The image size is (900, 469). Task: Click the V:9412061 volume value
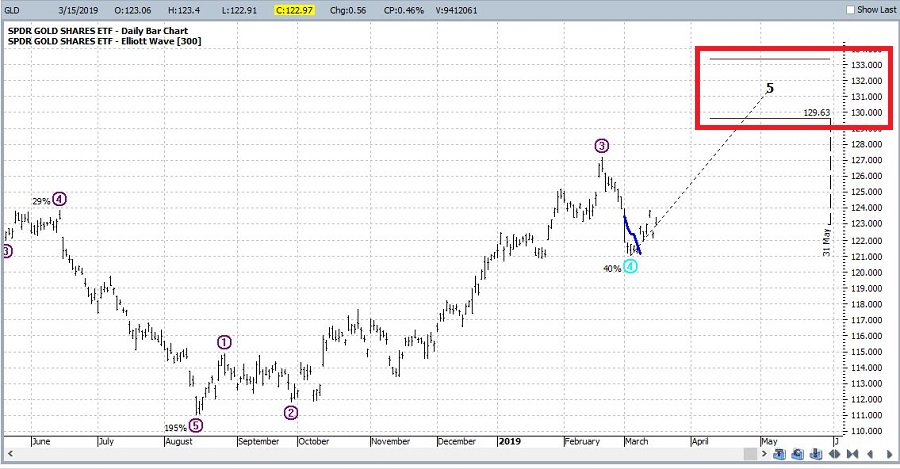(456, 10)
